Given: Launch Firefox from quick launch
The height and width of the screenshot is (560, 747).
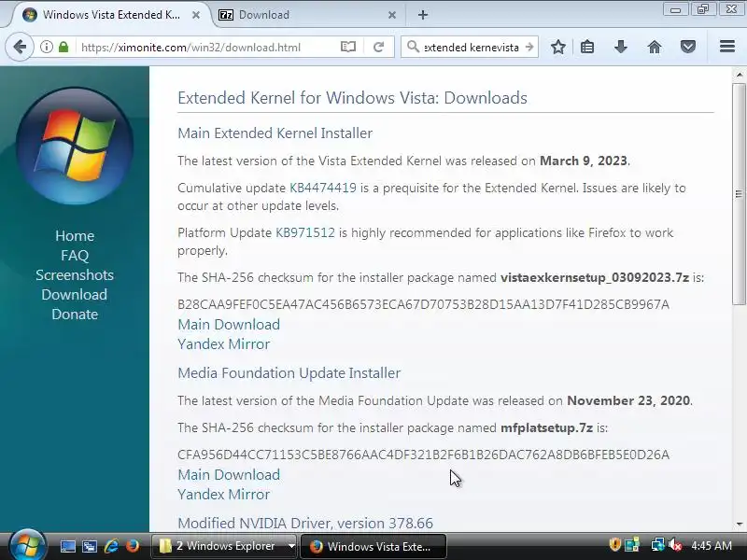Looking at the screenshot, I should [133, 546].
